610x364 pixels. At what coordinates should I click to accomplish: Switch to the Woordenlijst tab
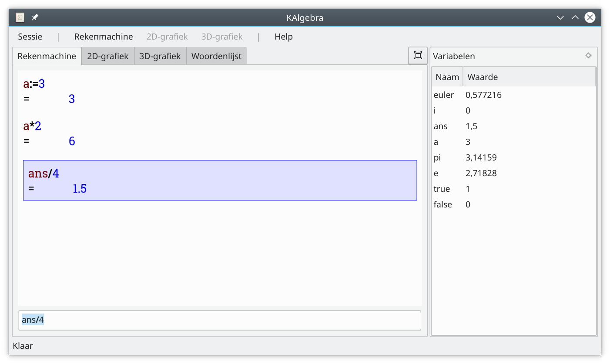(x=217, y=56)
